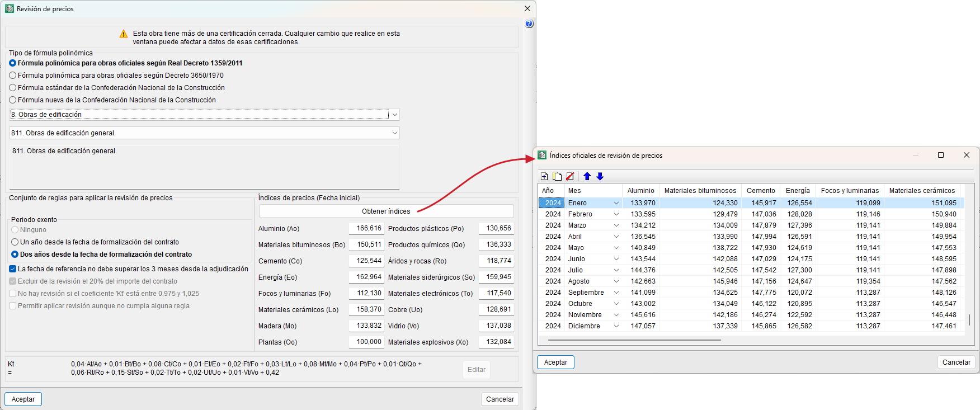980x410 pixels.
Task: Click the Editar button beside Kt formula
Action: point(477,370)
